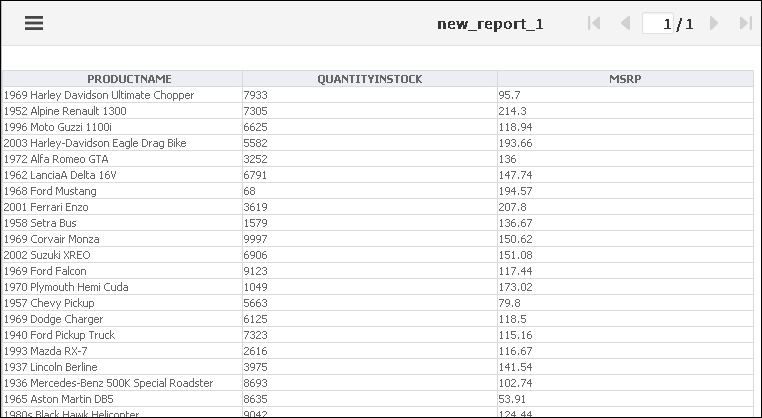Click the PRODUCTNAME column header
762x418 pixels.
122,79
